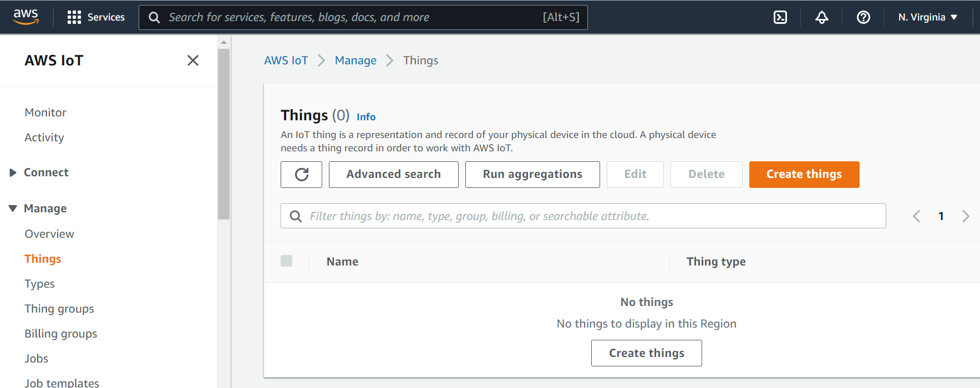The width and height of the screenshot is (980, 388).
Task: Open Monitor in the sidebar
Action: point(45,113)
